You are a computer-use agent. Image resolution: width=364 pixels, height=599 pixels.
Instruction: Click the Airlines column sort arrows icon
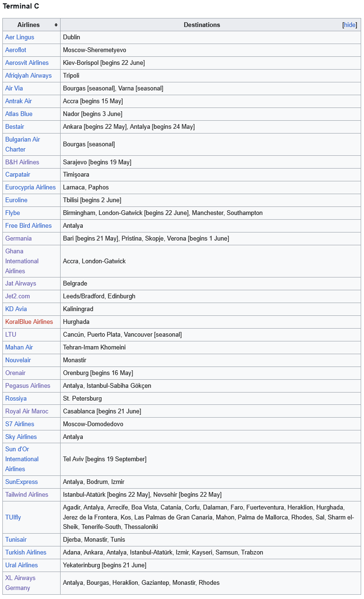pos(56,25)
